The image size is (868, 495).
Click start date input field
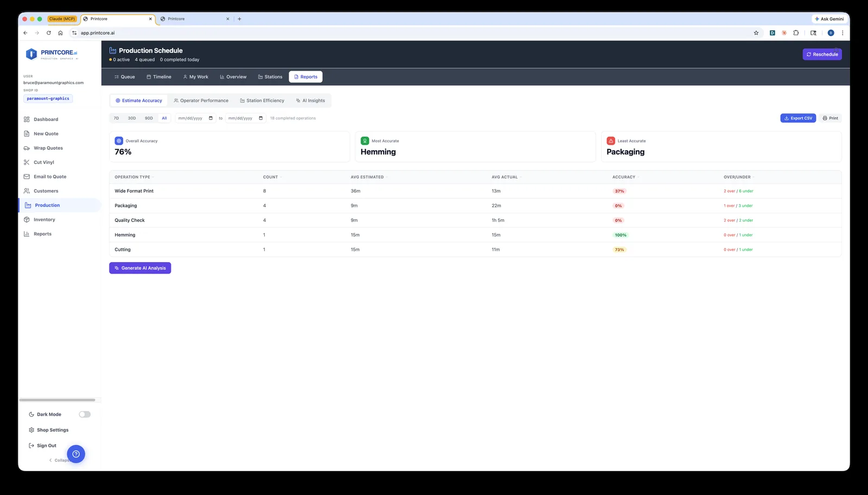coord(195,118)
